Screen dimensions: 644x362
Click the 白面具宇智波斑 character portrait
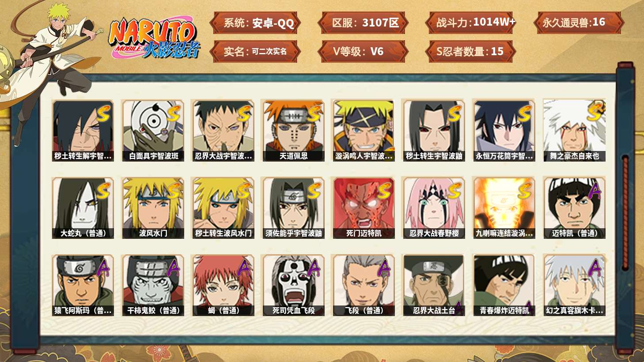click(x=153, y=130)
